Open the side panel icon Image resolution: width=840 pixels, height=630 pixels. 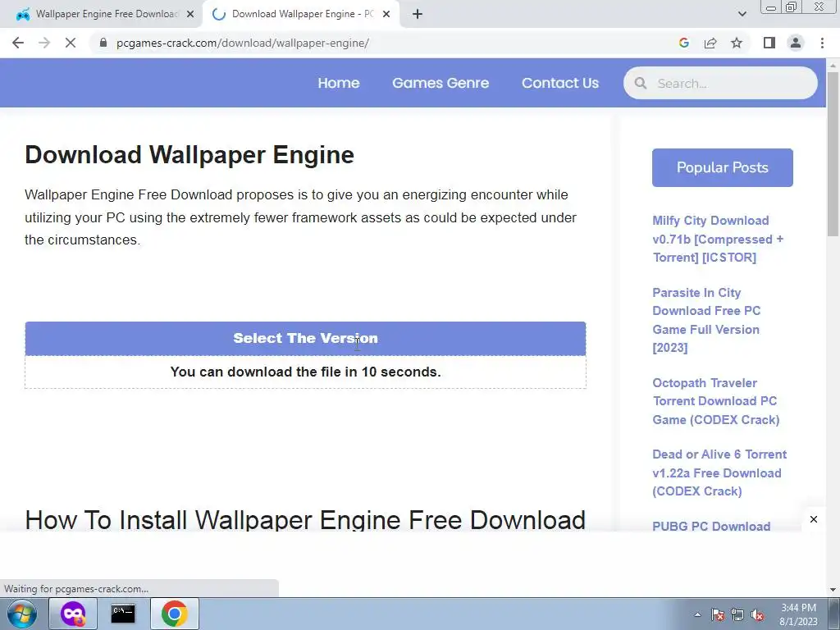pyautogui.click(x=769, y=43)
